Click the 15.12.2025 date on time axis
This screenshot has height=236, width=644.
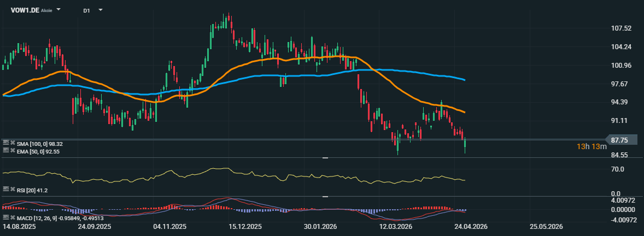click(245, 226)
